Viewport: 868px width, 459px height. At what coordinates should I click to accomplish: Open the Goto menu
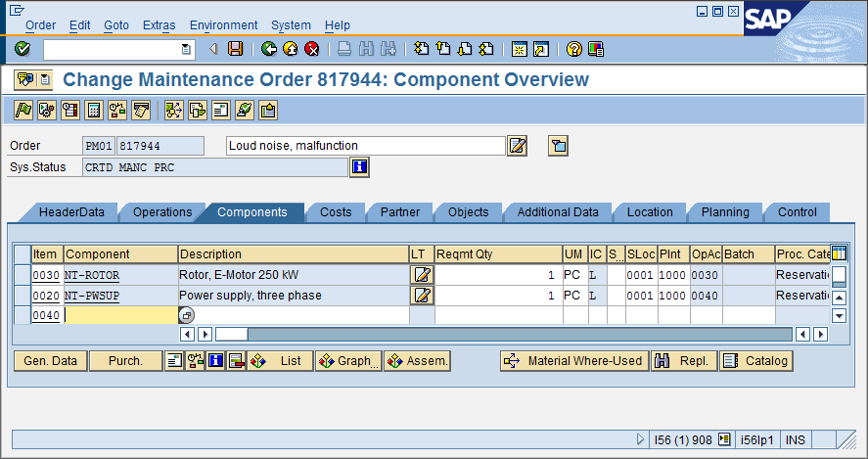click(116, 25)
